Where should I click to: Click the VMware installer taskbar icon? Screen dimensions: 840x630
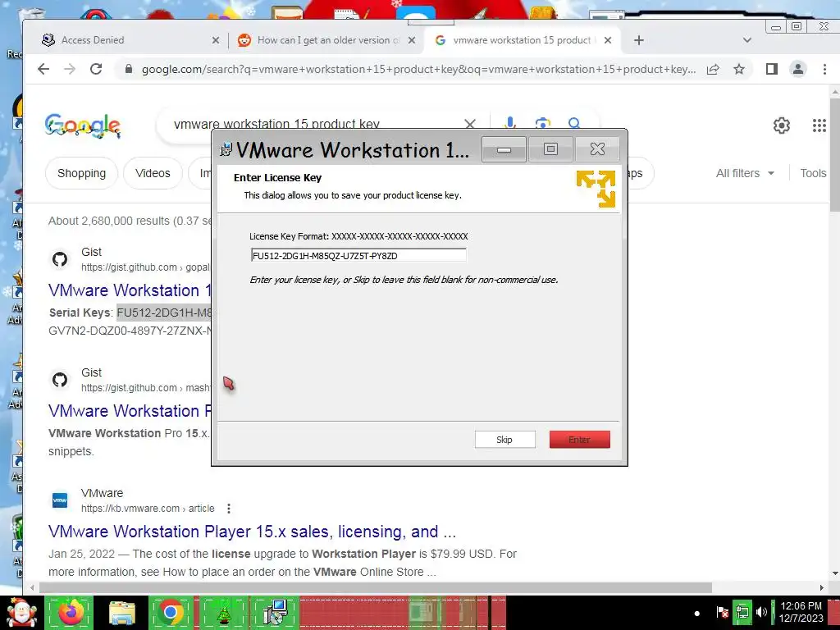276,613
